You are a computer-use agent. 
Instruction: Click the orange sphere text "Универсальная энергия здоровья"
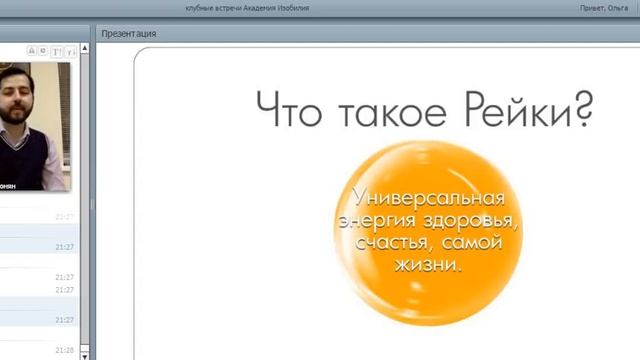pyautogui.click(x=428, y=209)
